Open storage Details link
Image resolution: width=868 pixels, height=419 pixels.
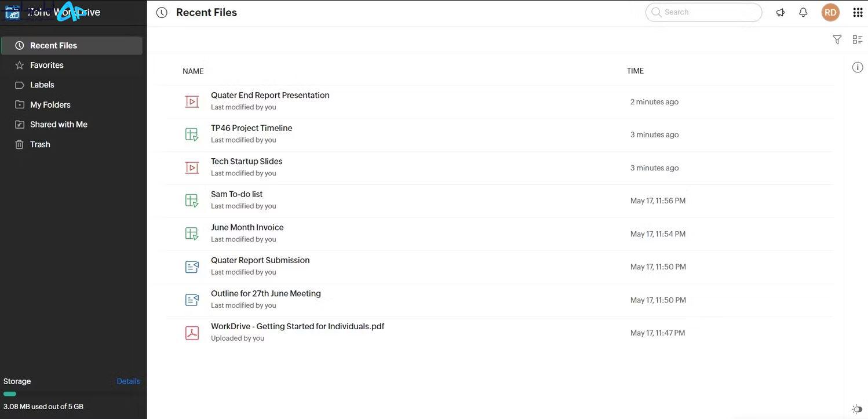128,381
